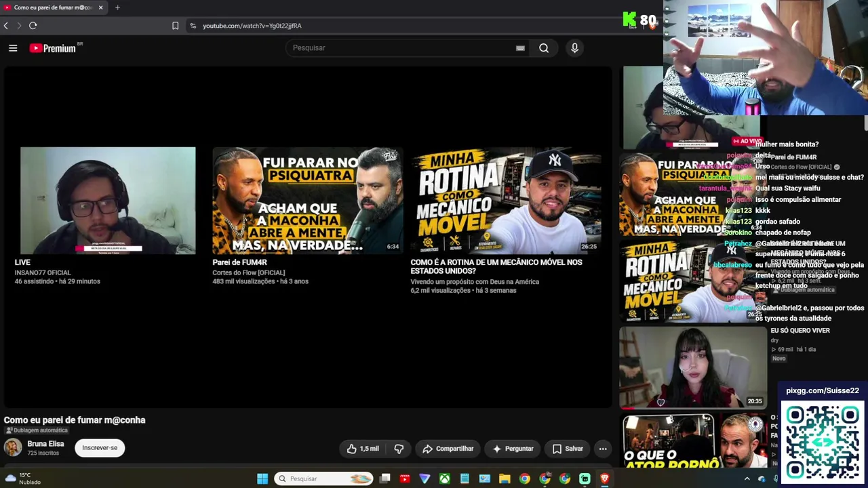
Task: Go forward with the browser forward arrow
Action: pyautogui.click(x=19, y=26)
